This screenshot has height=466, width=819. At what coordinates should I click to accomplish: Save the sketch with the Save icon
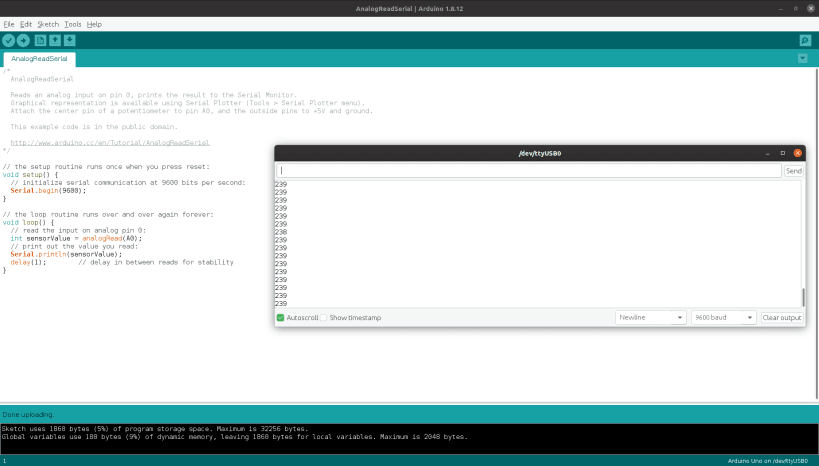(69, 40)
